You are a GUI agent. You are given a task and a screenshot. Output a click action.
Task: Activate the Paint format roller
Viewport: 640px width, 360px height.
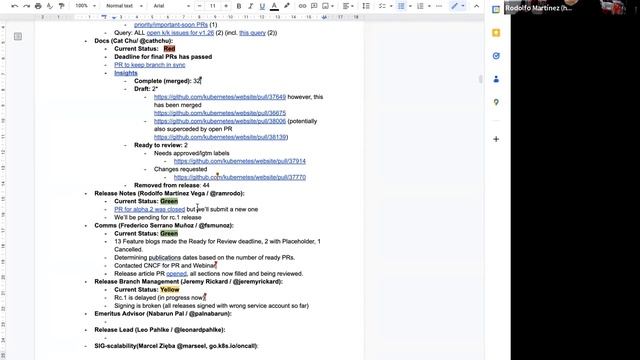tap(62, 6)
